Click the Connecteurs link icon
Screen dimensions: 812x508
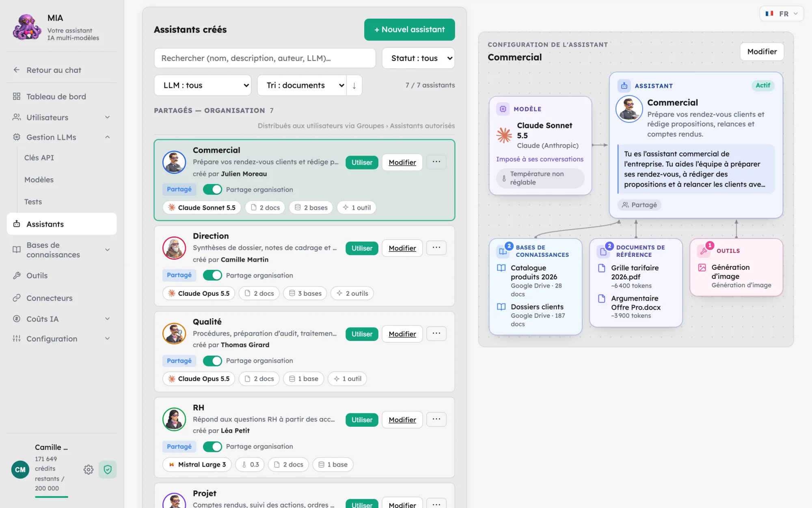17,298
